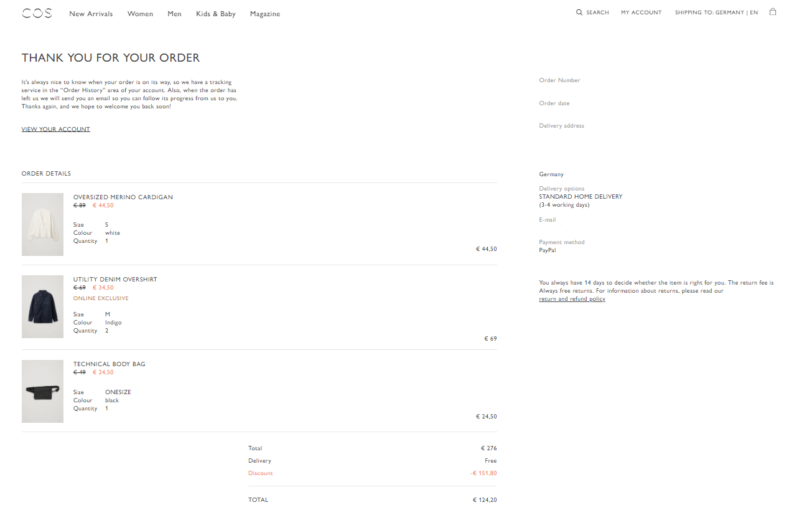Click the ONESIZE size value
Viewport: 812px width, 510px height.
[x=118, y=392]
